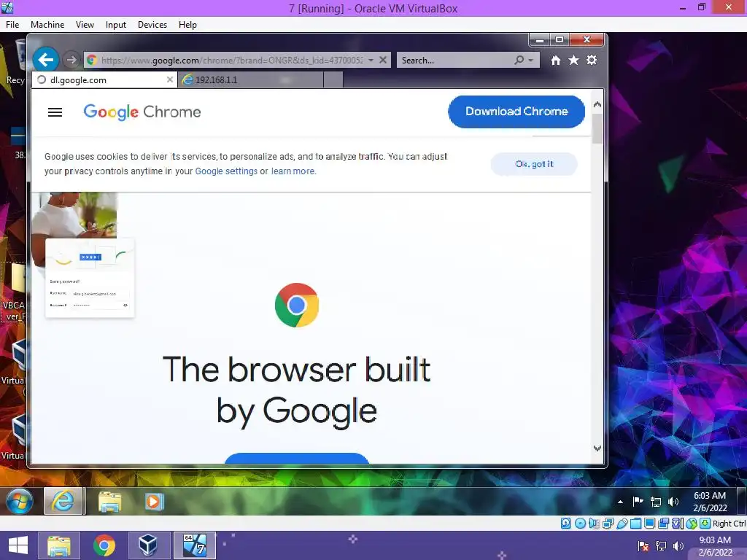
Task: Dismiss cookies notice with Ok, got it
Action: [534, 164]
